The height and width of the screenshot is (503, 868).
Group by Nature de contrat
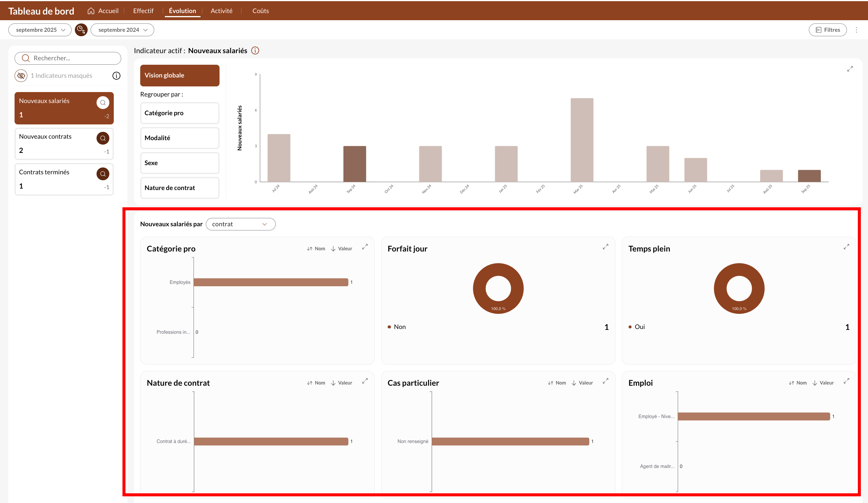pos(179,188)
